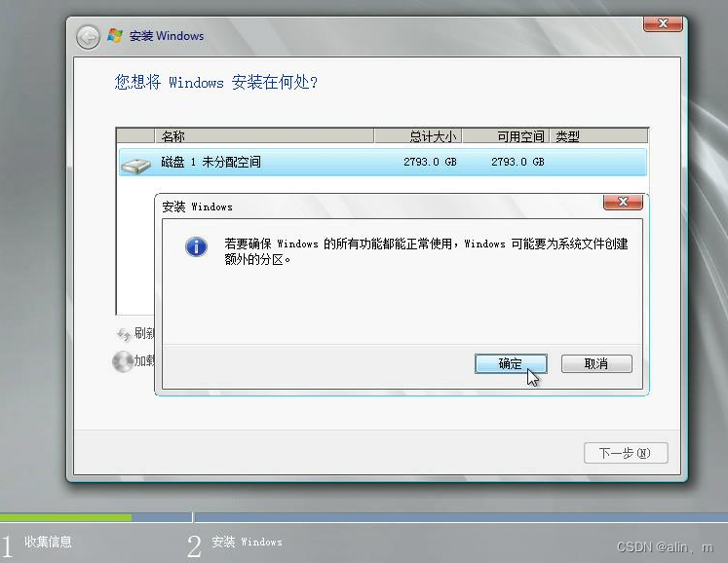Click the 可用空间 column header
The width and height of the screenshot is (728, 563).
click(506, 136)
